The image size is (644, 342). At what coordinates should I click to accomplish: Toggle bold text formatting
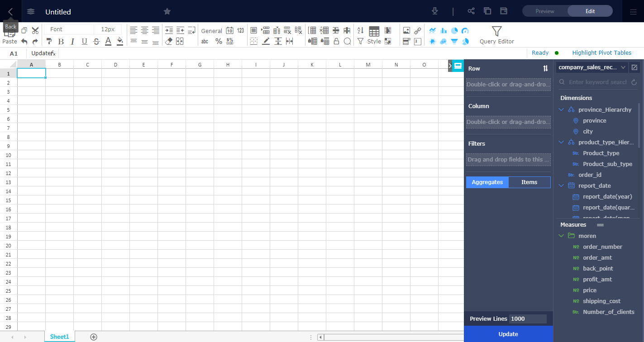pyautogui.click(x=61, y=42)
